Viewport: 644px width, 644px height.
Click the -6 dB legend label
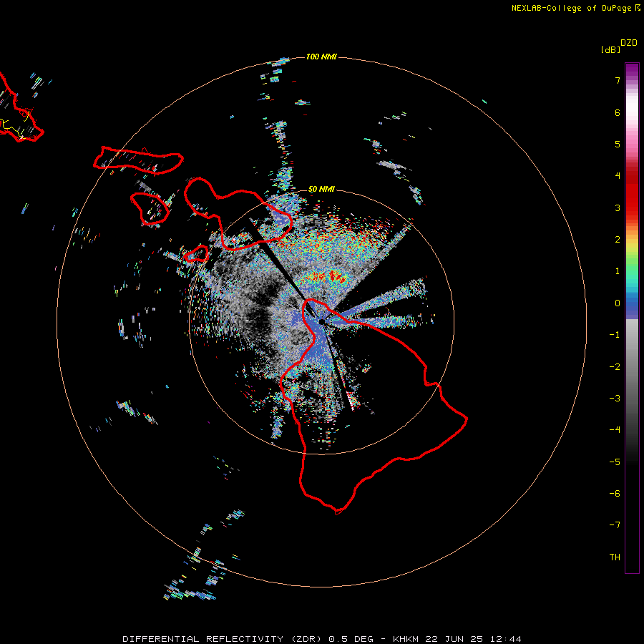(615, 494)
